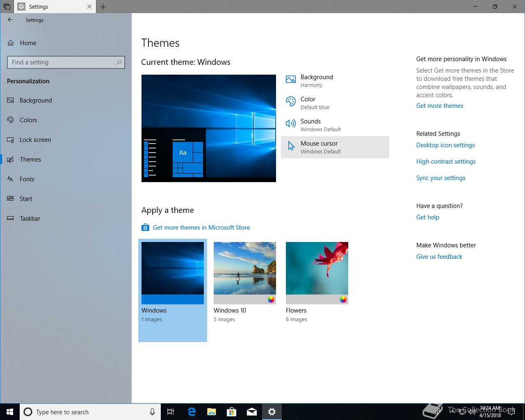Viewport: 525px width, 420px height.
Task: Click the blue accent bar of Windows theme
Action: (x=173, y=299)
